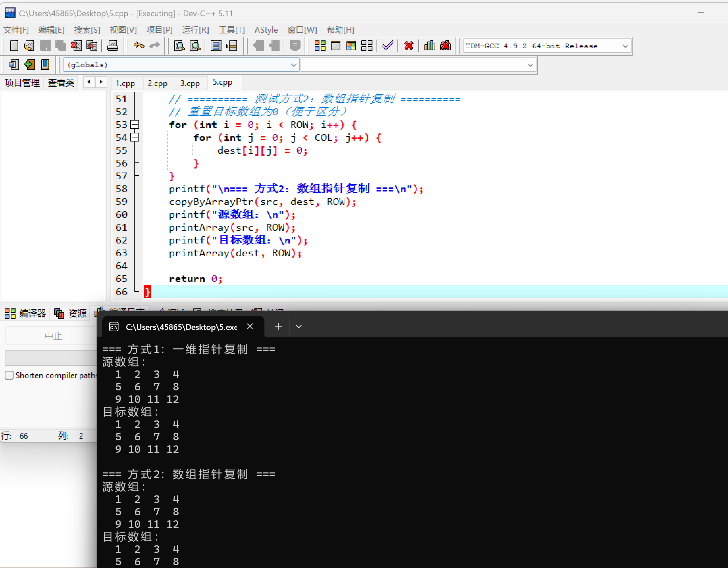Click the Print toolbar icon

[x=112, y=46]
